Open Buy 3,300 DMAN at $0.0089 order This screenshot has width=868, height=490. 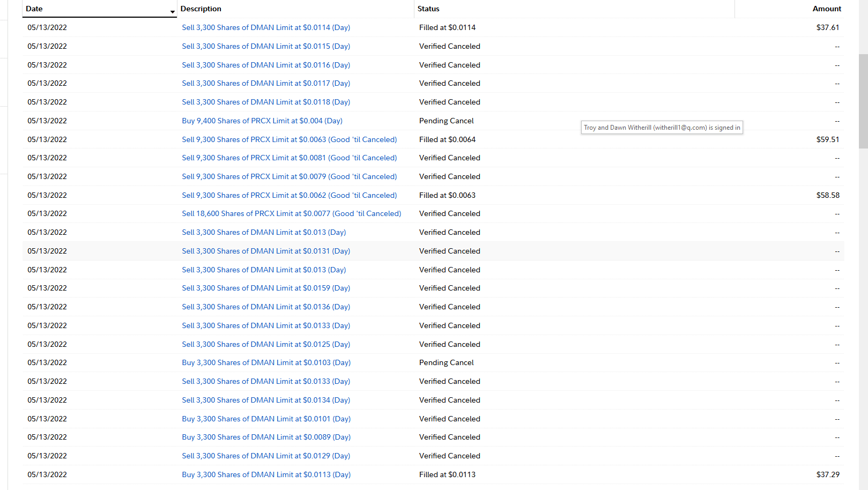[x=266, y=437]
